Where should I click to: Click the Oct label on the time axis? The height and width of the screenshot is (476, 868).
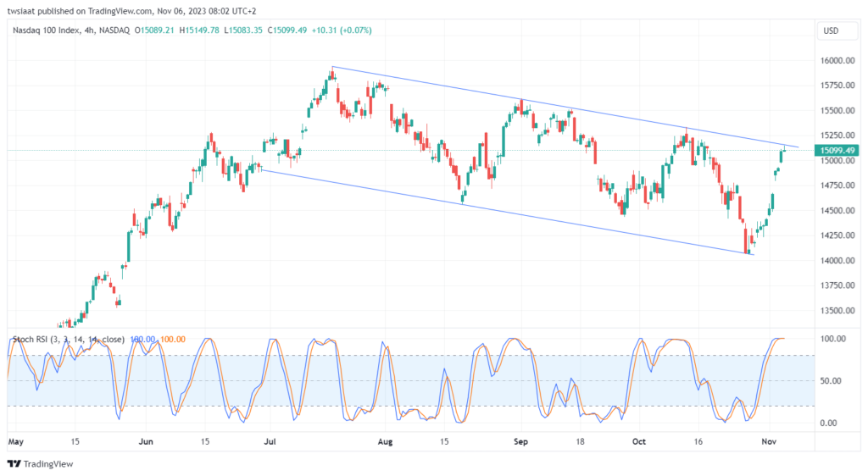click(639, 442)
